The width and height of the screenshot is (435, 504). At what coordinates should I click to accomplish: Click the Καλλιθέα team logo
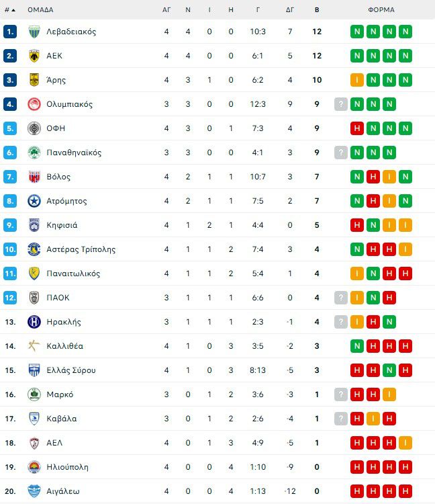click(34, 346)
